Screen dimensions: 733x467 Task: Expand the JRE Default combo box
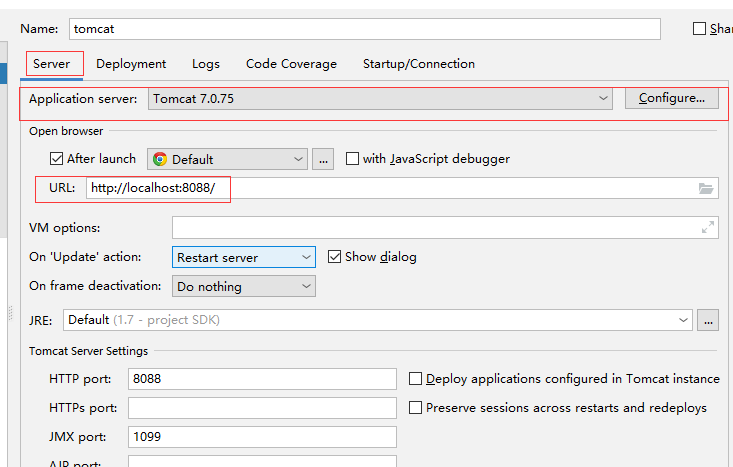coord(378,320)
